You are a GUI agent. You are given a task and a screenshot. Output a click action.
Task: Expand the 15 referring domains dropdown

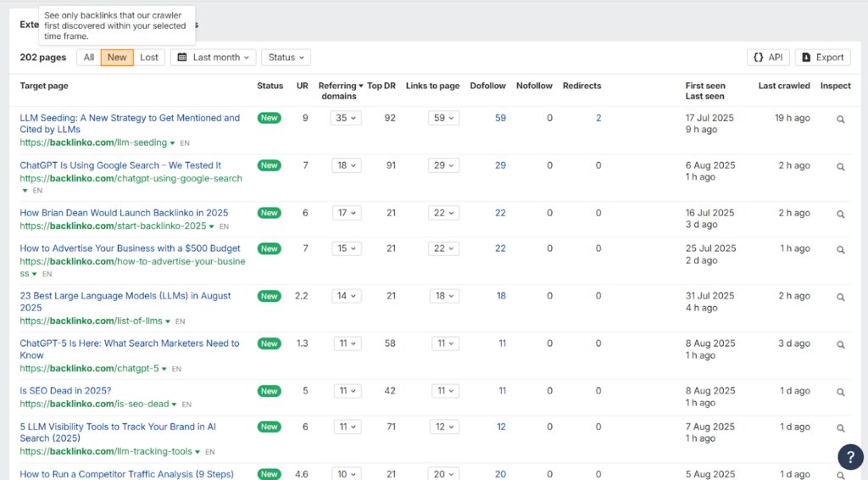pyautogui.click(x=347, y=248)
